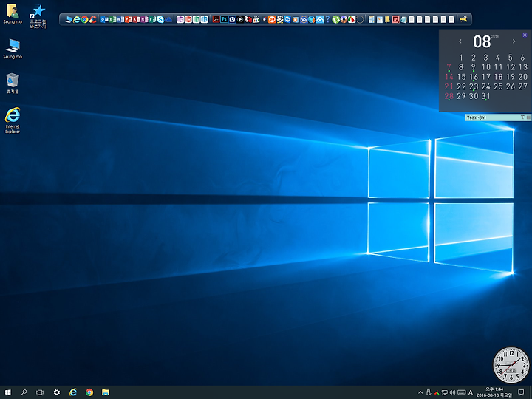Select day 9 in the calendar

point(474,67)
